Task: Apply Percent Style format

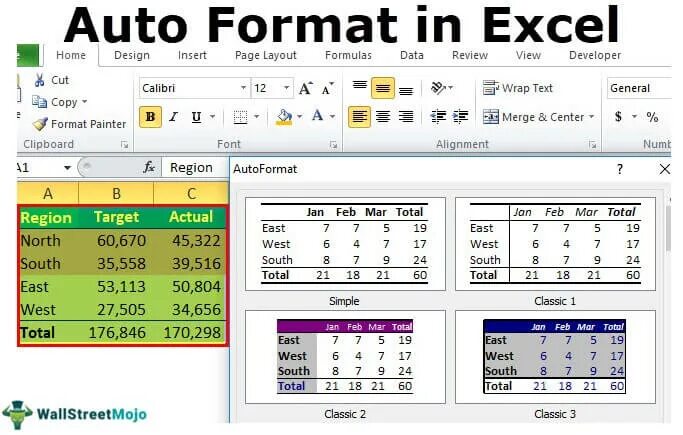Action: (x=652, y=117)
